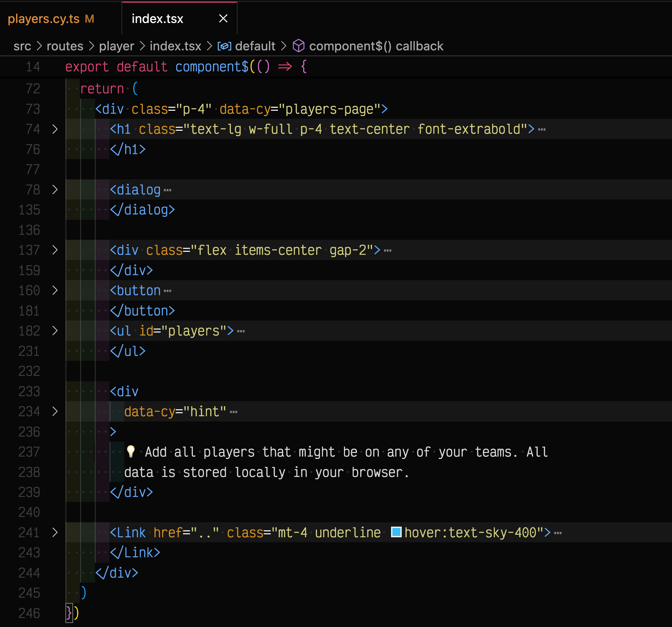
Task: Close the index.tsx tab
Action: point(223,19)
